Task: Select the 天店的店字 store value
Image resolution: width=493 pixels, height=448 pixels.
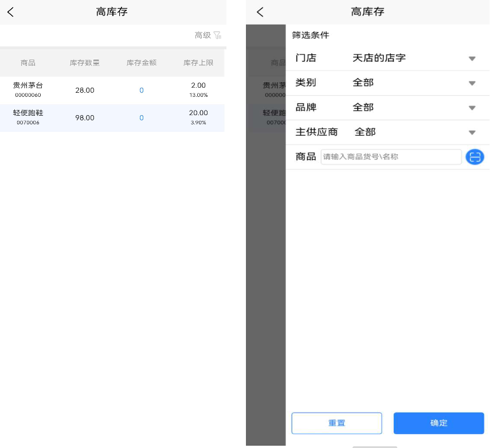Action: (x=379, y=58)
